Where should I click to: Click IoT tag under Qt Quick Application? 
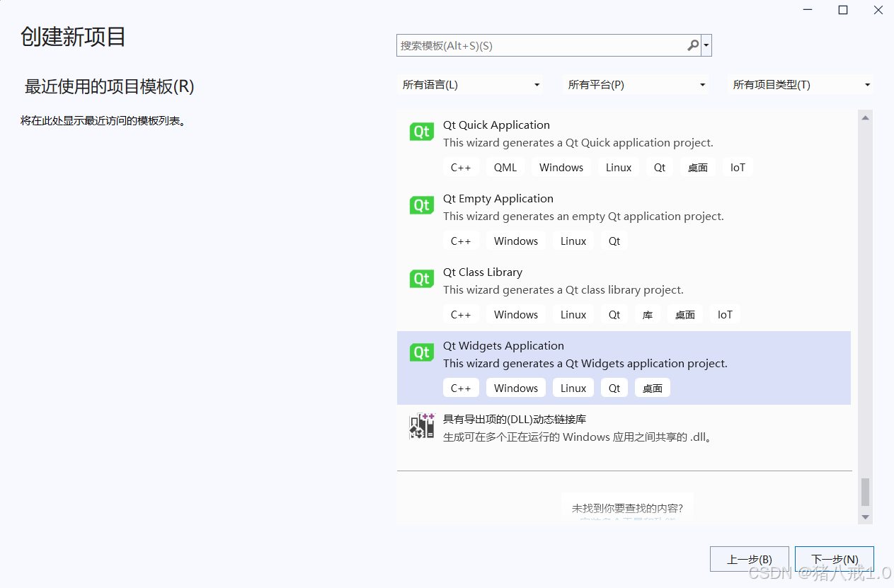click(x=738, y=168)
